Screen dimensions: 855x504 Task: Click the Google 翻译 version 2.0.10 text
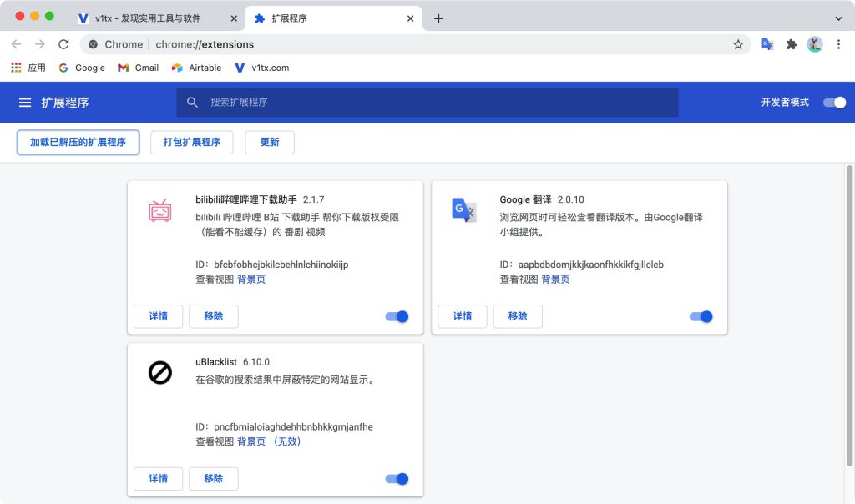(571, 200)
